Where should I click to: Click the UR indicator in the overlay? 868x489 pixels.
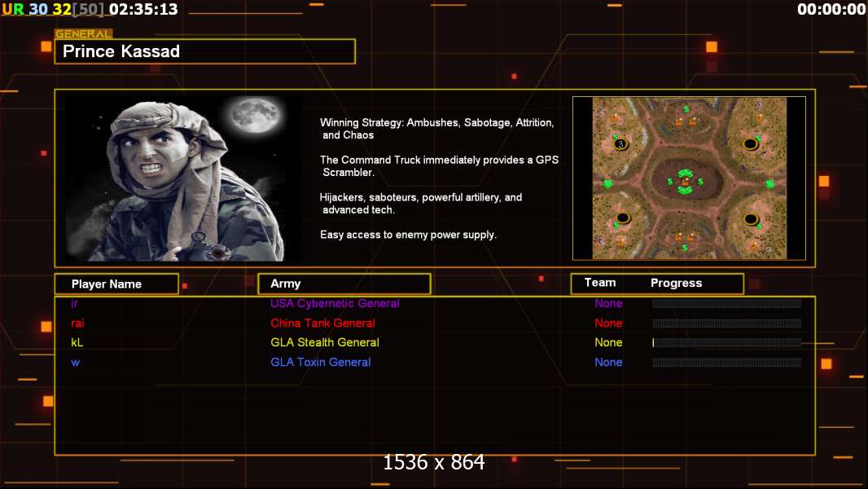pyautogui.click(x=13, y=10)
